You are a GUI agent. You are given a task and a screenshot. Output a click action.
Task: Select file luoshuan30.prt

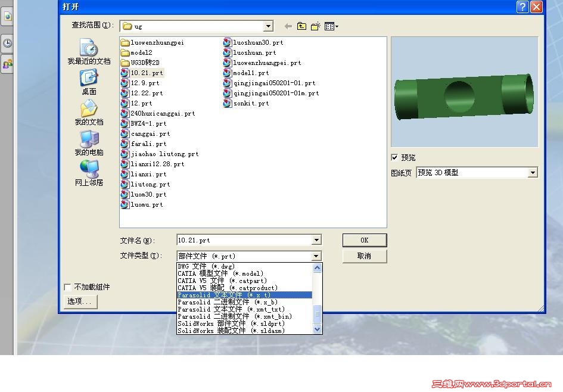(x=253, y=42)
